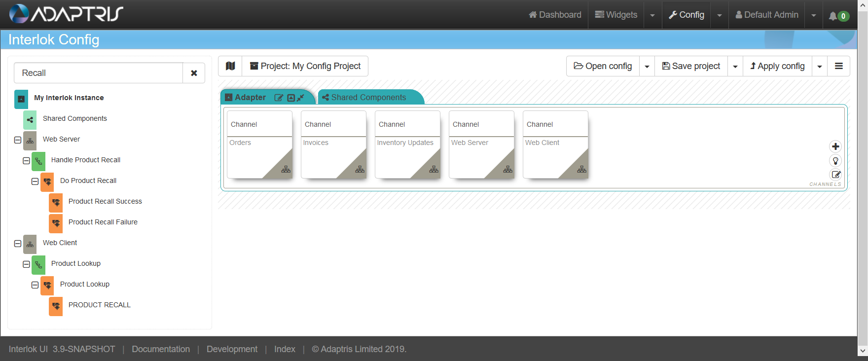Screen dimensions: 868x361
Task: Collapse the Web Server tree node
Action: point(18,140)
